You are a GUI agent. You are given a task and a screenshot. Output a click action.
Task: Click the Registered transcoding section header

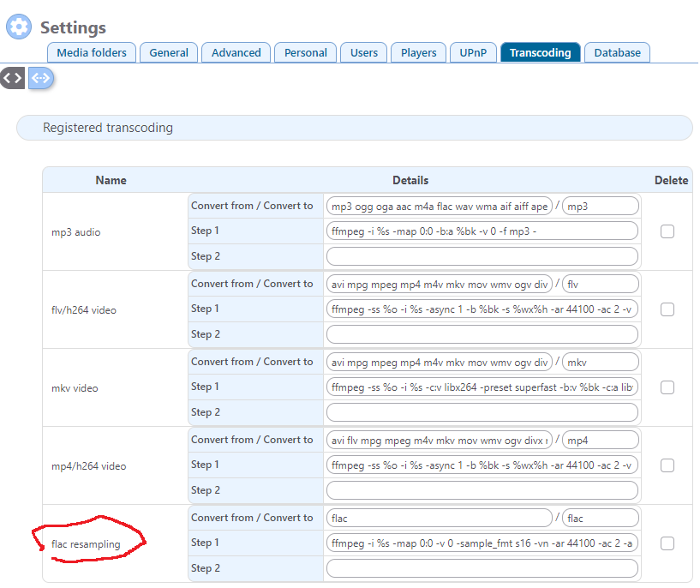[355, 128]
